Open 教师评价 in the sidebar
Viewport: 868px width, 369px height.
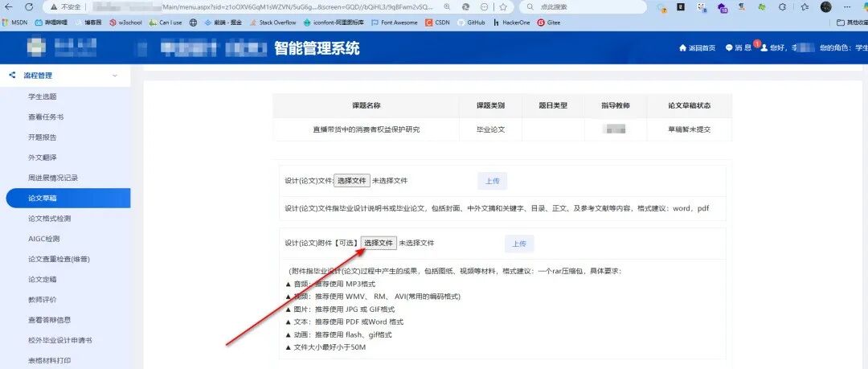coord(43,300)
